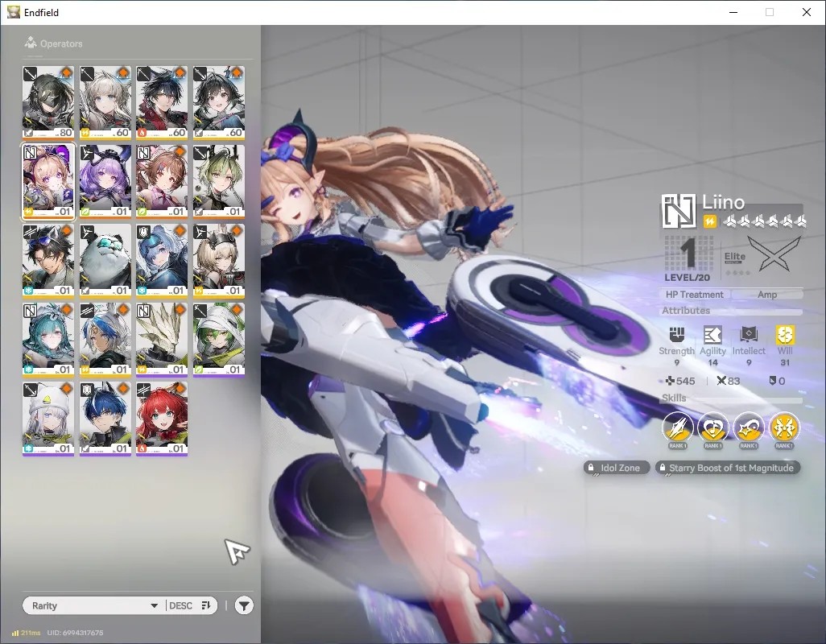Click the dropdown arrow beside Rarity

tap(154, 605)
